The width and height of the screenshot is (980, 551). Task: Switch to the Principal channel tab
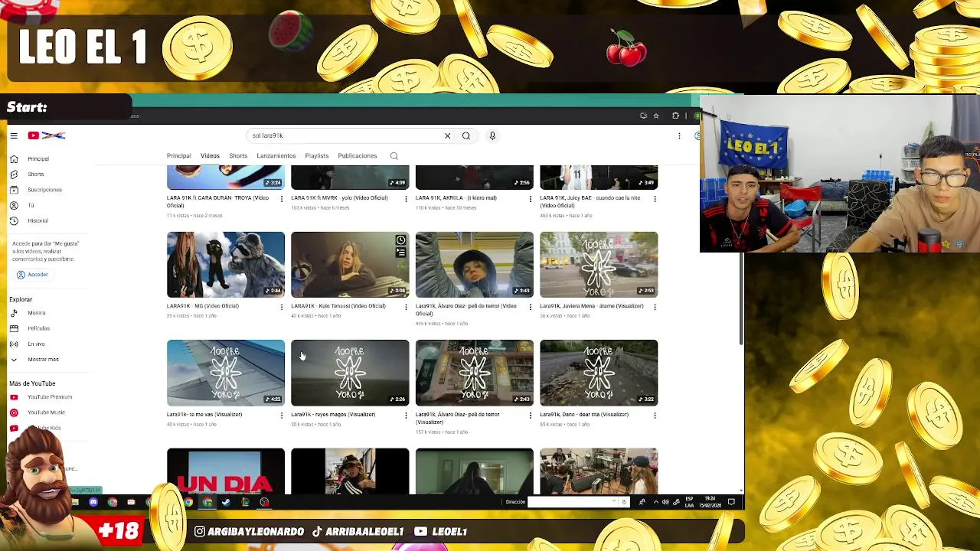coord(179,156)
